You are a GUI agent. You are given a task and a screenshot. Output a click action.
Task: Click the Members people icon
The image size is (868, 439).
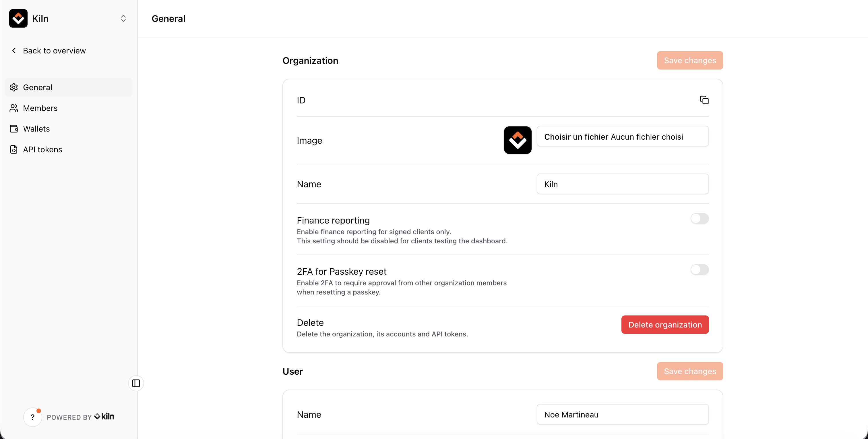point(14,108)
